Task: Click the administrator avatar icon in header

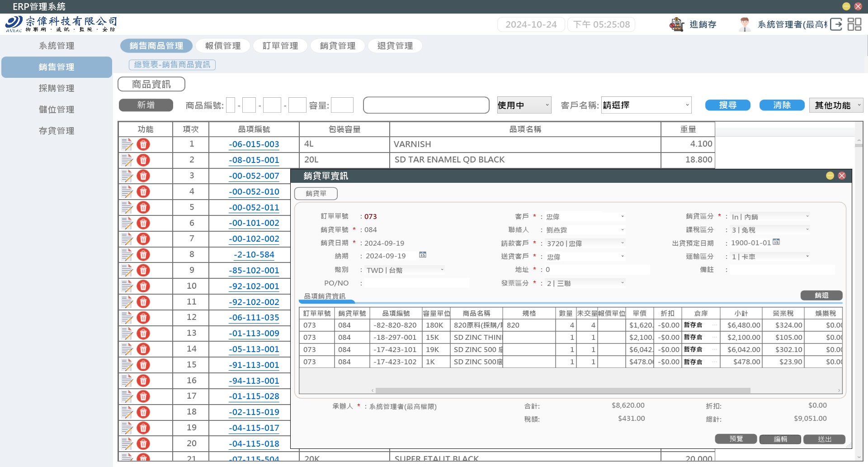Action: [744, 24]
